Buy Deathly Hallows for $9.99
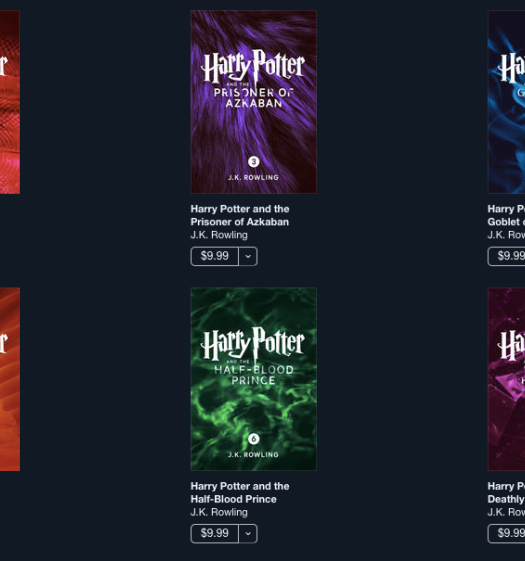Image resolution: width=525 pixels, height=561 pixels. click(x=506, y=533)
